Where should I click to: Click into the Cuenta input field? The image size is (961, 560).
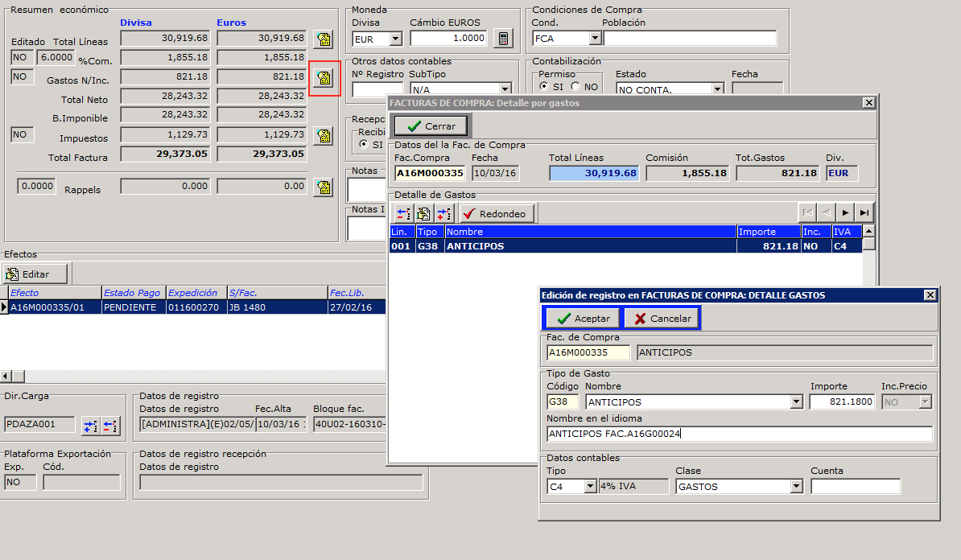(855, 487)
